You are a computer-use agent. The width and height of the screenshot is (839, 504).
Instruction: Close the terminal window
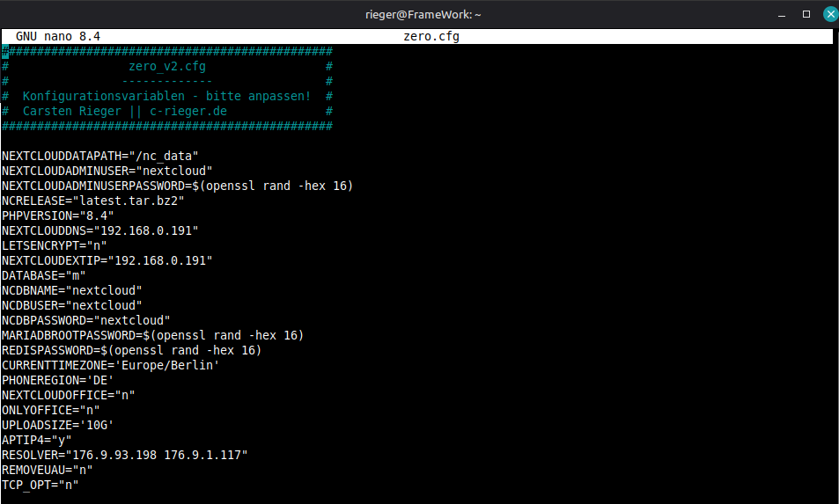(x=829, y=14)
